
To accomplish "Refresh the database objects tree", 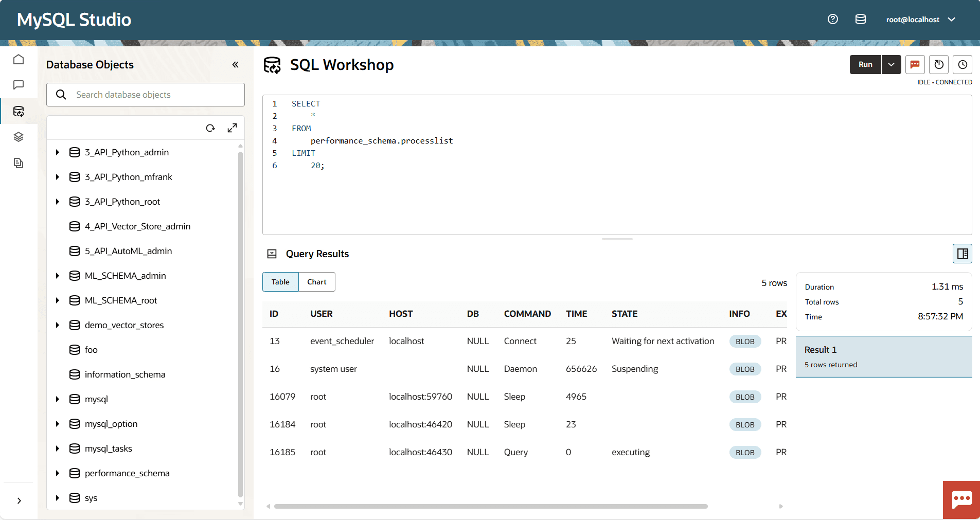I will click(210, 128).
